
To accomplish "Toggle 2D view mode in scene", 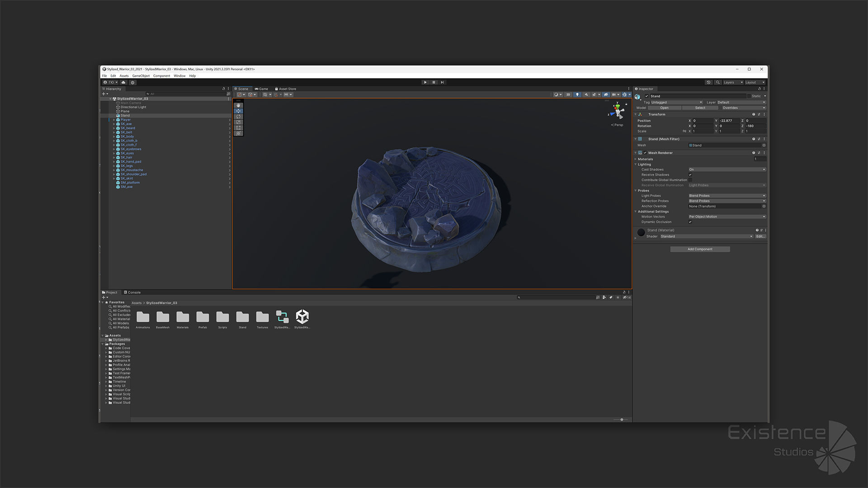I will [x=568, y=95].
